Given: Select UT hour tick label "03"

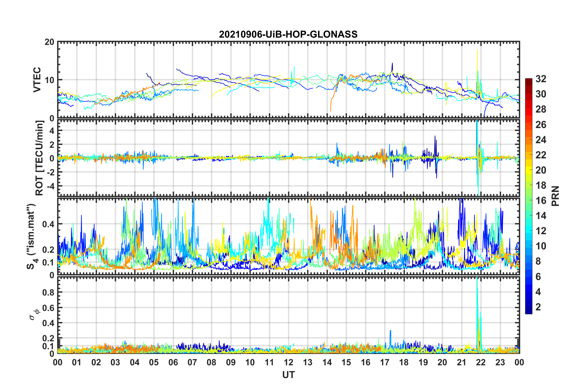Looking at the screenshot, I should [115, 362].
